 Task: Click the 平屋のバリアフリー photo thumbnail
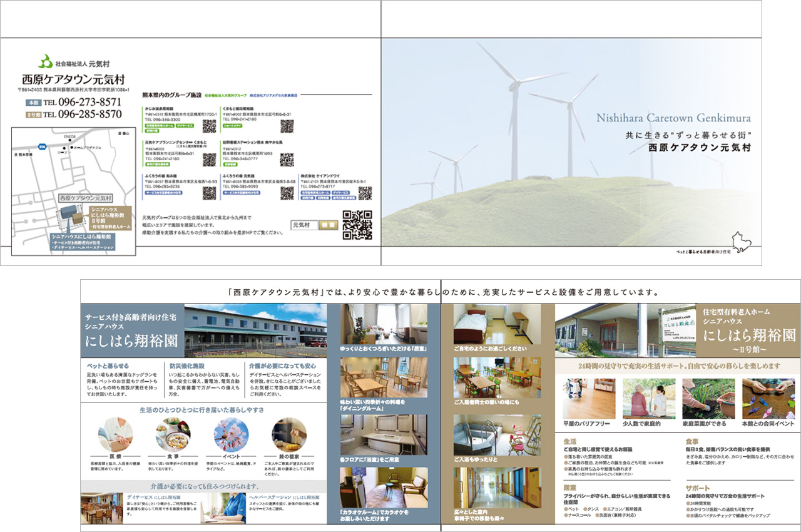point(589,398)
